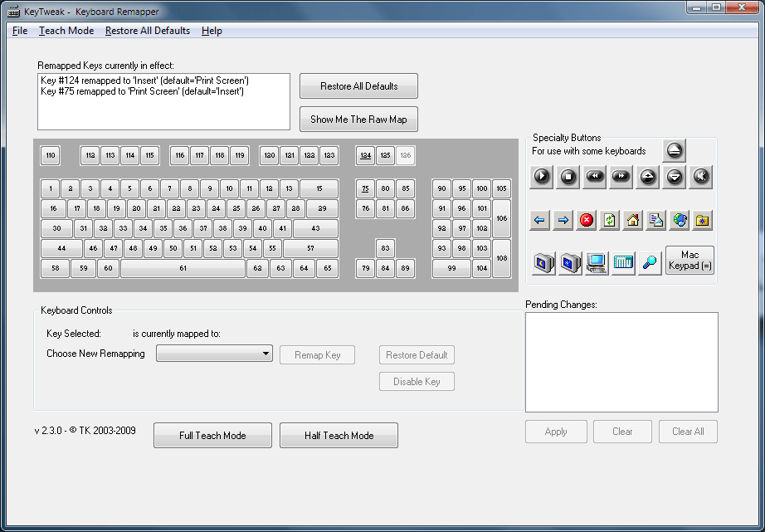Click the Eject specialty button

675,151
